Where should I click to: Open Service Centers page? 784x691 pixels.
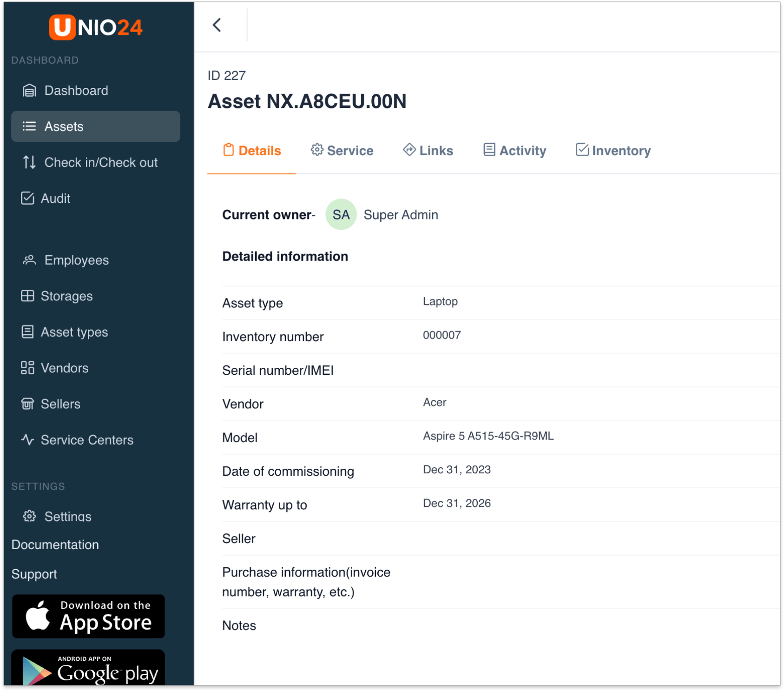tap(86, 440)
